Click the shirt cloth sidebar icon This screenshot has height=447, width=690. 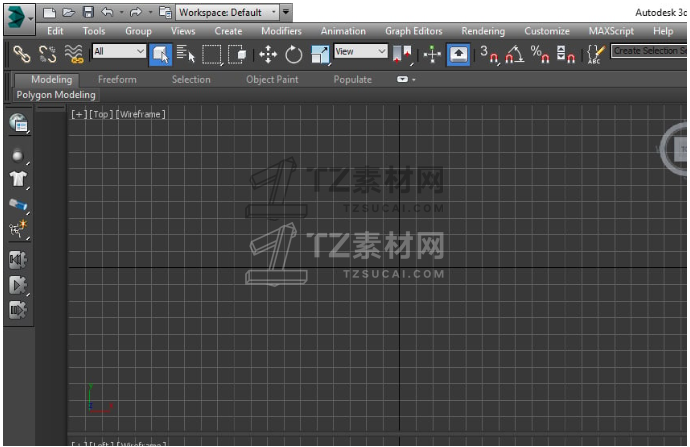coord(18,179)
